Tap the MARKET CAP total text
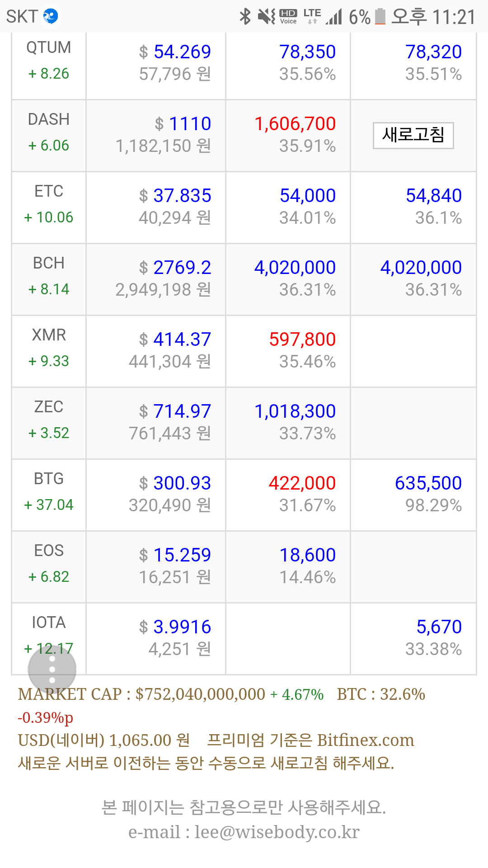 point(141,694)
